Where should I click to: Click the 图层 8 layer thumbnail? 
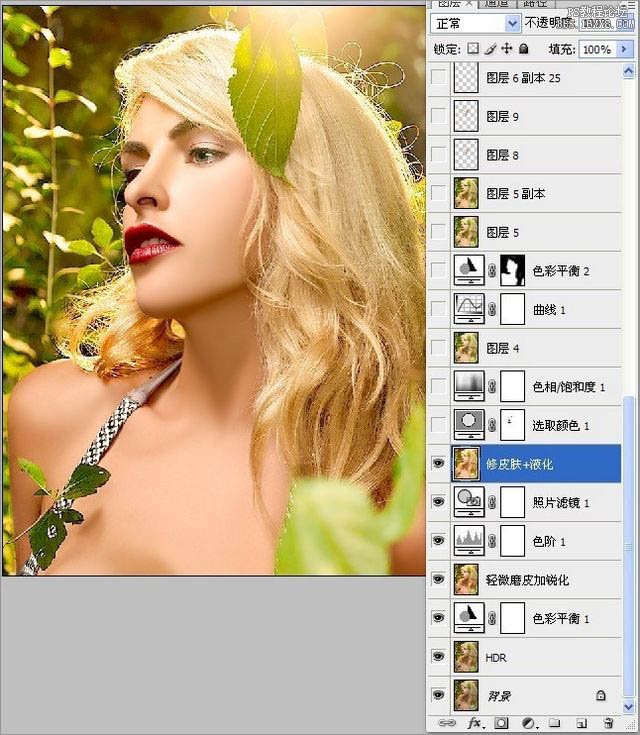pyautogui.click(x=466, y=155)
